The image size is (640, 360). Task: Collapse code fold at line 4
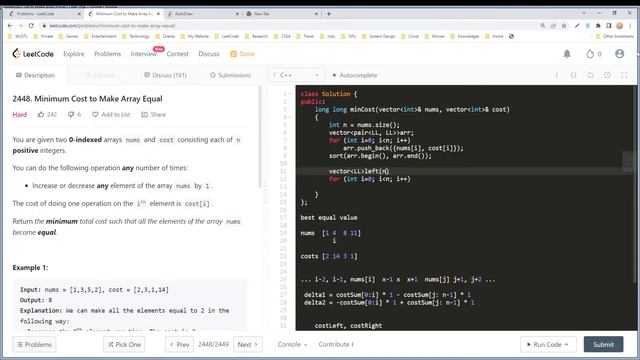(290, 117)
